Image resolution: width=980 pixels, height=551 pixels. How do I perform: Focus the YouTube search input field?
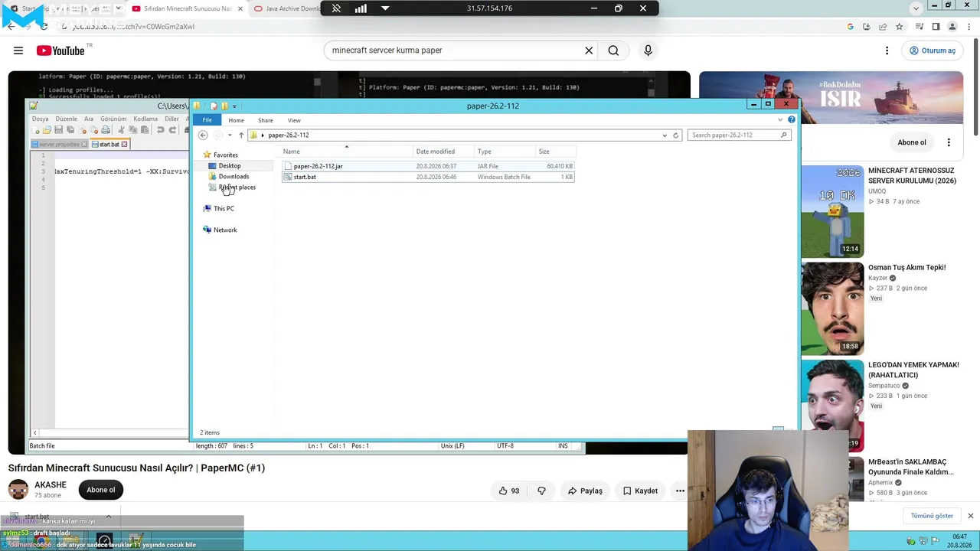click(x=456, y=51)
